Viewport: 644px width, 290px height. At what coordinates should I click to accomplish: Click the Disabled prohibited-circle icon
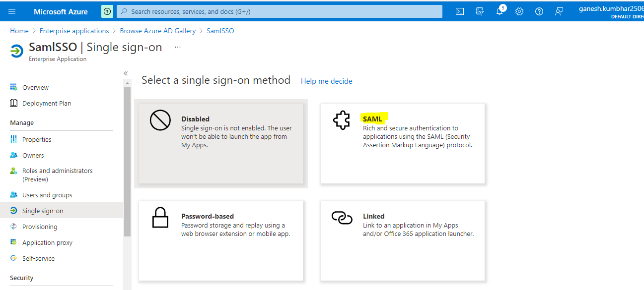click(x=160, y=120)
